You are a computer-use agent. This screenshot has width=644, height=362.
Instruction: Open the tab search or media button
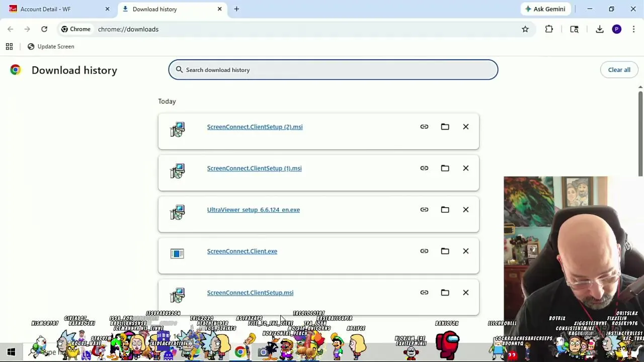[574, 29]
